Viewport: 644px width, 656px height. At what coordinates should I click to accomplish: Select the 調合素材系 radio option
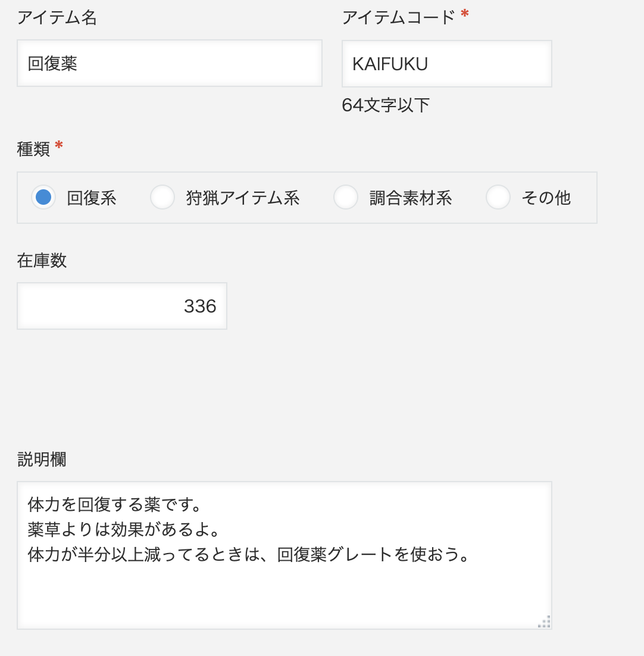[x=346, y=197]
